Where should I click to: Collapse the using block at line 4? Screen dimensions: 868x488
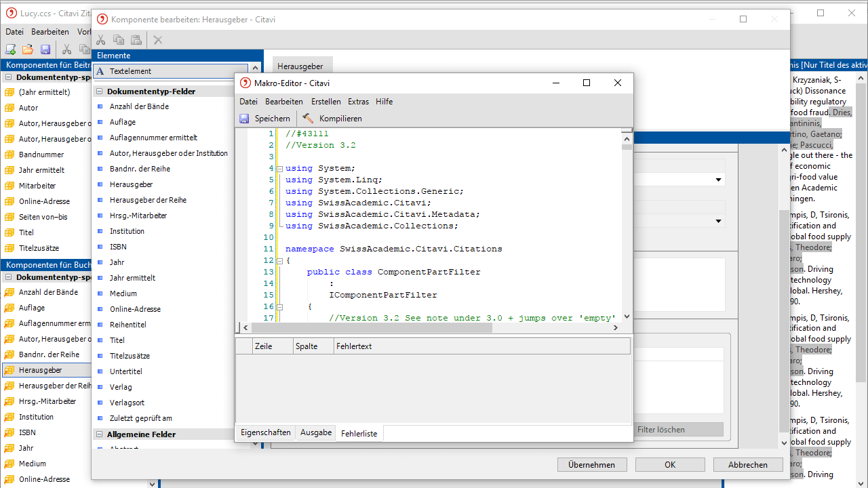279,168
